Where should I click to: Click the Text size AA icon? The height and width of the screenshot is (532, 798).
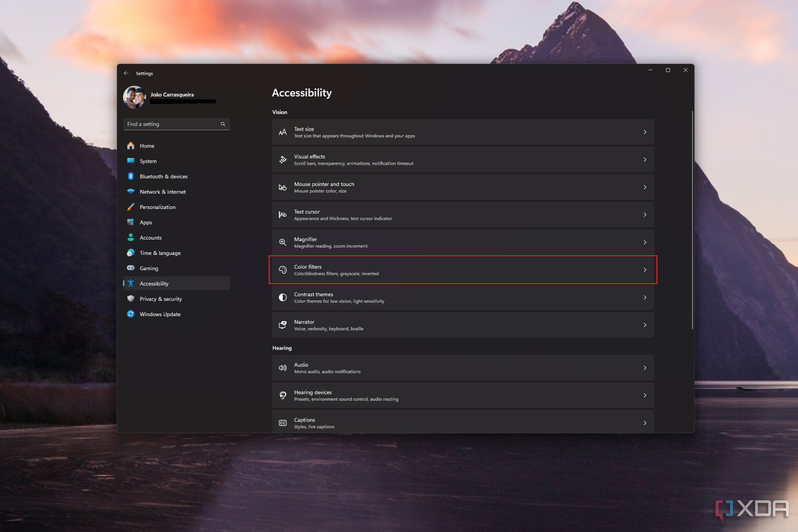point(283,132)
